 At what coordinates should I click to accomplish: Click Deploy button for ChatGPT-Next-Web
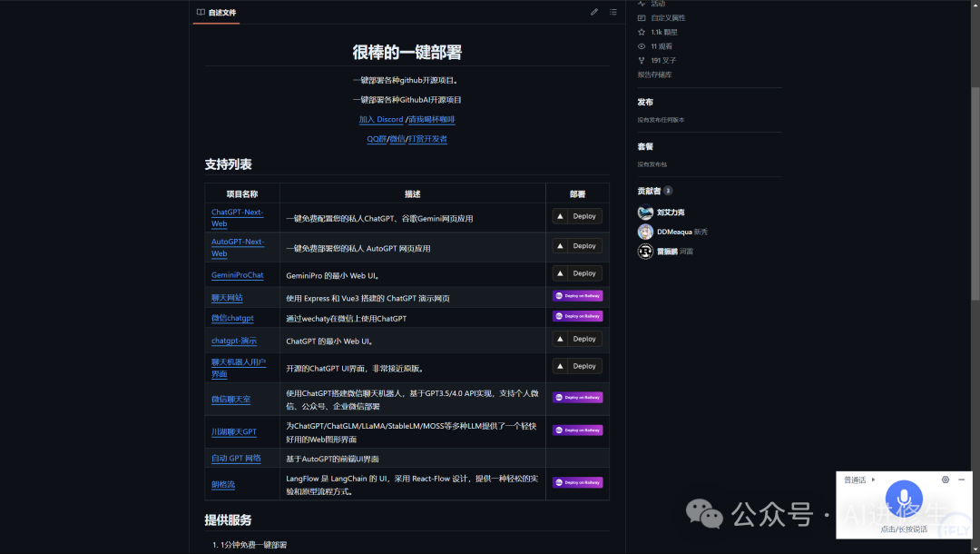click(577, 216)
